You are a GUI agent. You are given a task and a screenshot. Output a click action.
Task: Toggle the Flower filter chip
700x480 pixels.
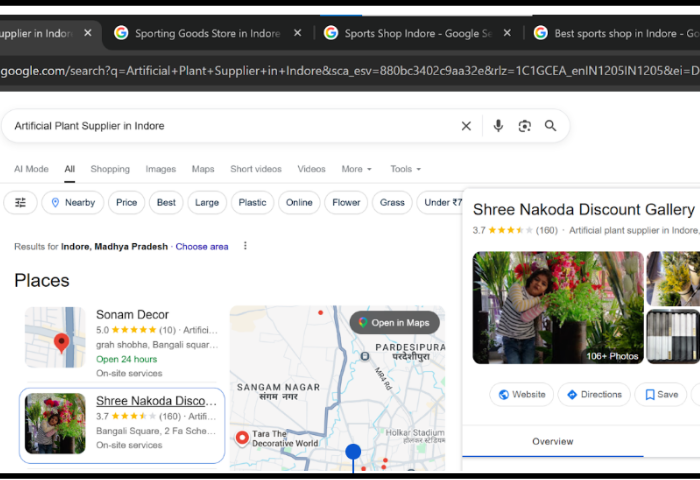[x=346, y=202]
